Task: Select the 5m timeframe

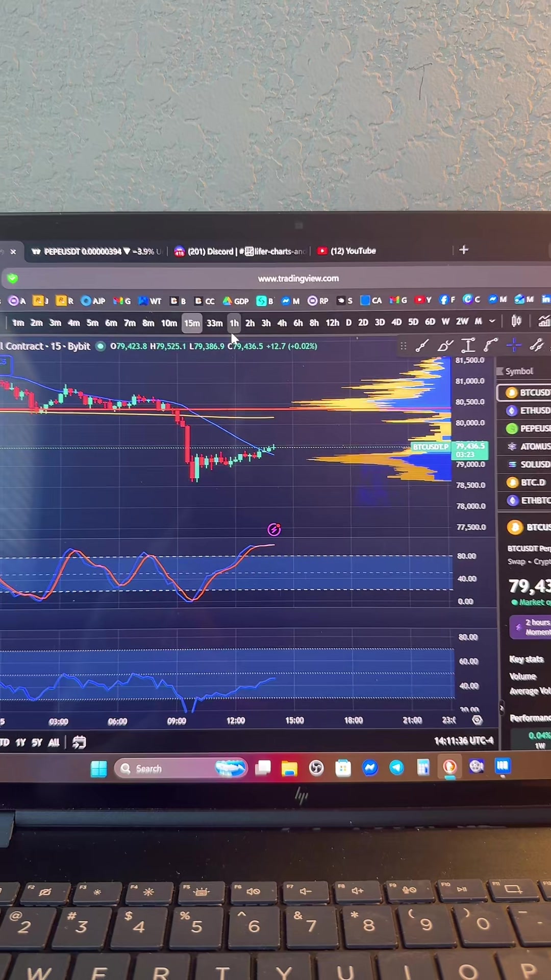Action: tap(92, 323)
